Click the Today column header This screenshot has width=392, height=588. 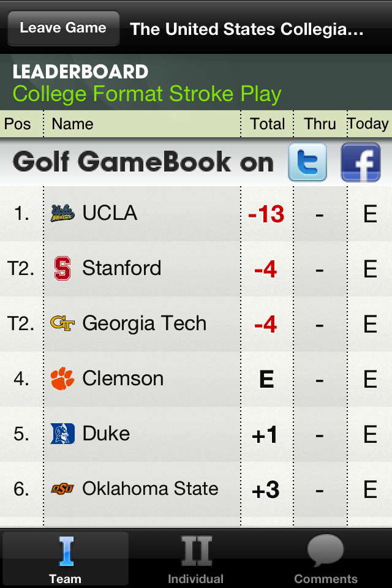click(x=368, y=124)
